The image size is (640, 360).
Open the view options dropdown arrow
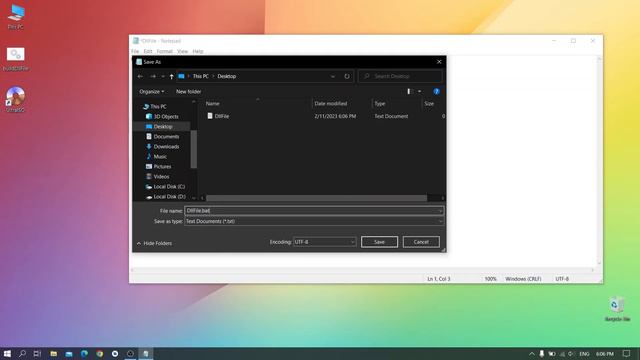pos(420,92)
